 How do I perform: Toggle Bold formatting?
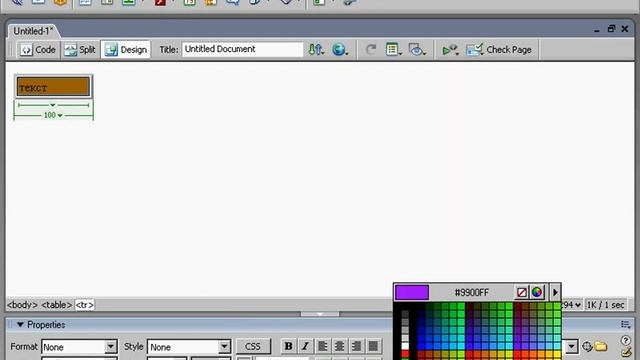288,346
